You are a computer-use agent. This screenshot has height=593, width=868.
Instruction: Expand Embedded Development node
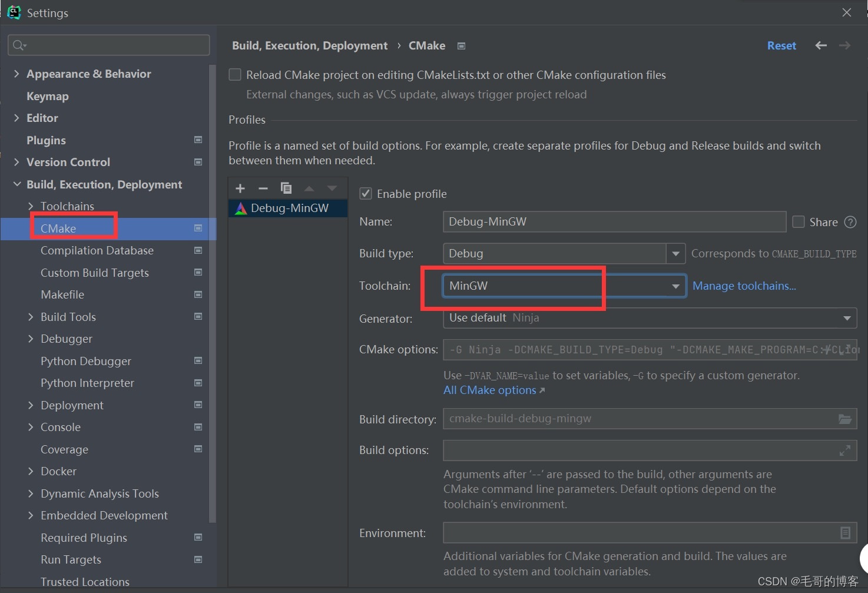[x=31, y=515]
